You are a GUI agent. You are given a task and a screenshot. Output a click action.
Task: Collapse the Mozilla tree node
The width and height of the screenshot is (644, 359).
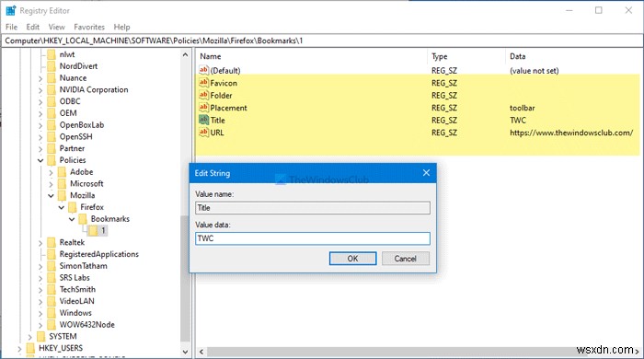51,196
